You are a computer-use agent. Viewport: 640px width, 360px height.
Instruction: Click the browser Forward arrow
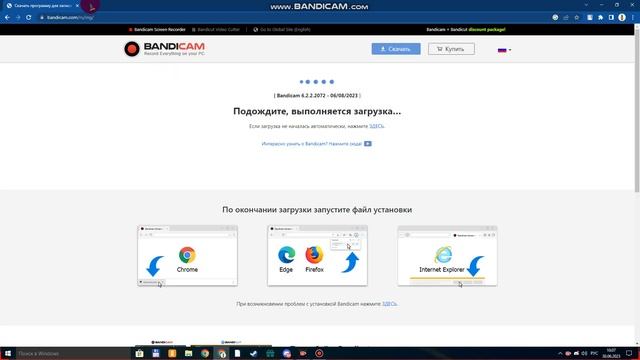pyautogui.click(x=18, y=18)
